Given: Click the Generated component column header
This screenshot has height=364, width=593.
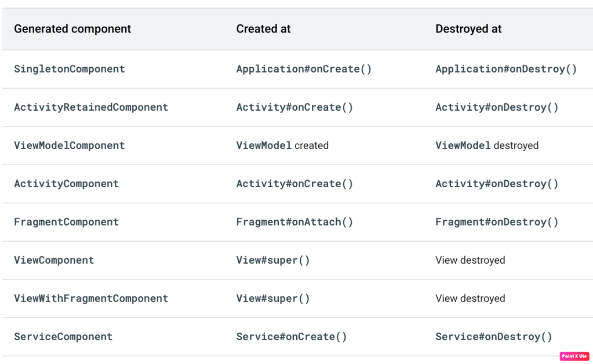Looking at the screenshot, I should (72, 29).
